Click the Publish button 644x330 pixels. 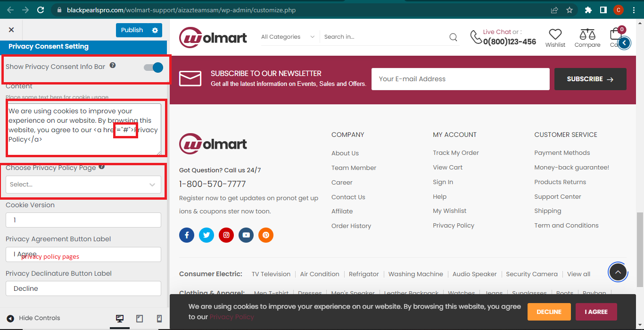[132, 30]
